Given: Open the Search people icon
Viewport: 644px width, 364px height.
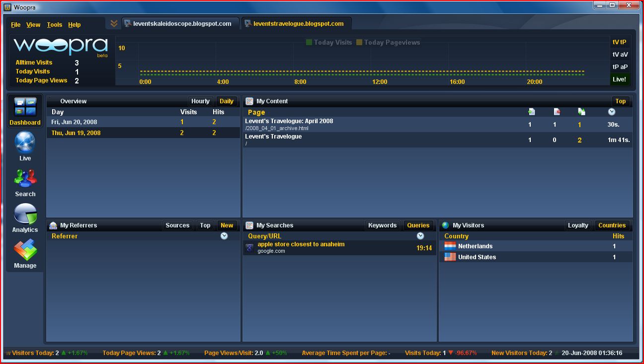Looking at the screenshot, I should click(x=25, y=178).
